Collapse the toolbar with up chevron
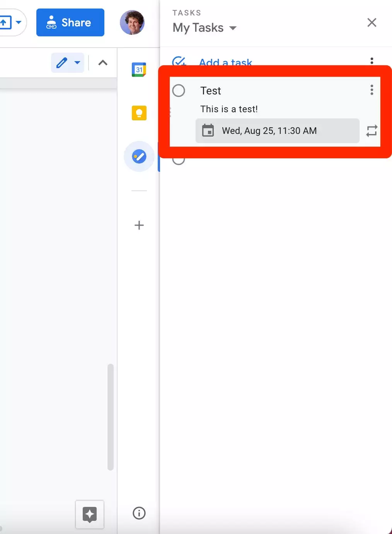 103,63
